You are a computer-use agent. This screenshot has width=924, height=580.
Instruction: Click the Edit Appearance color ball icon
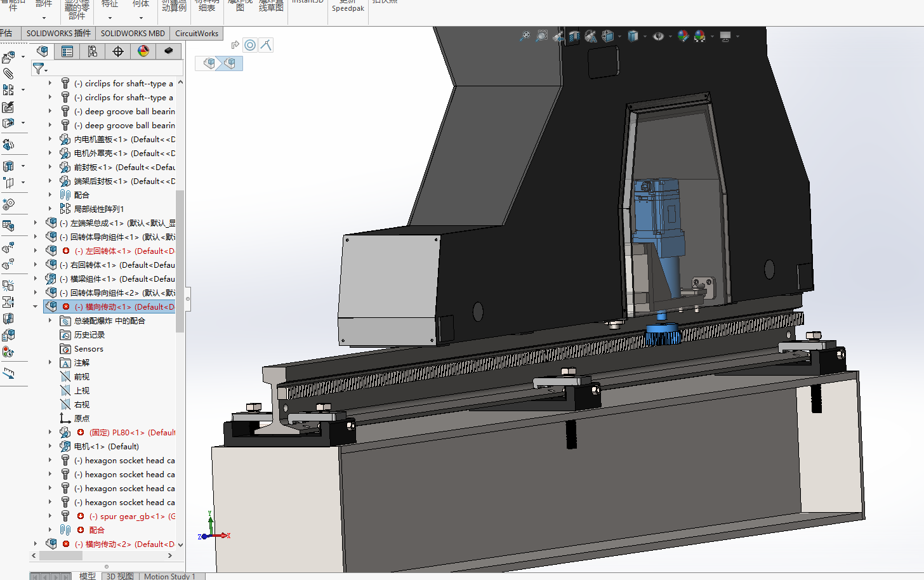[683, 36]
